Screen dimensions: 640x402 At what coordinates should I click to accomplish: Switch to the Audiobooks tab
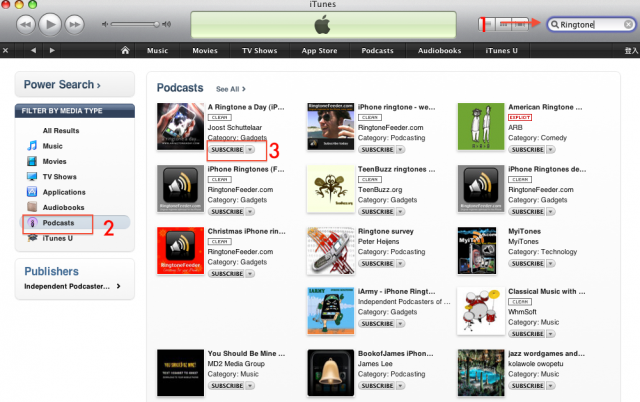439,50
